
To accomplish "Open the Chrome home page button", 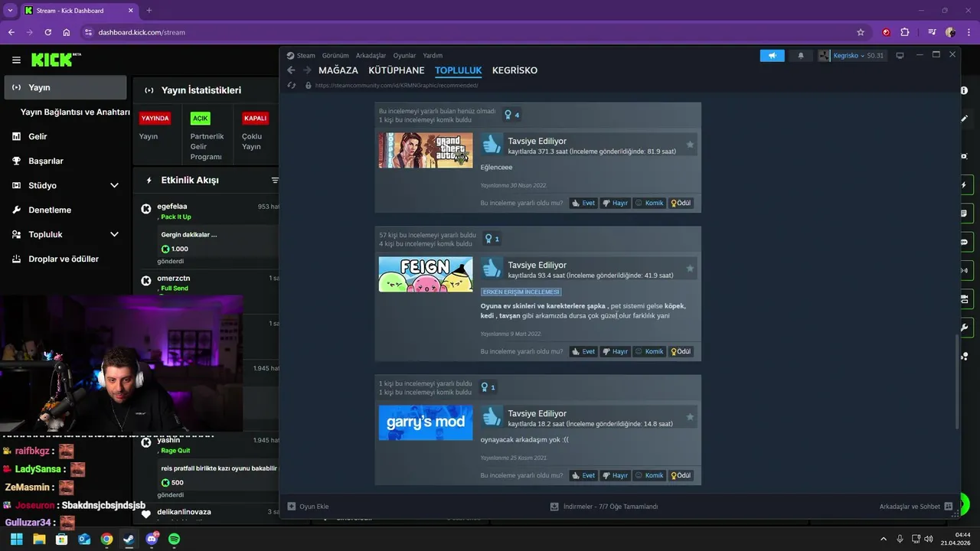I will coord(67,32).
